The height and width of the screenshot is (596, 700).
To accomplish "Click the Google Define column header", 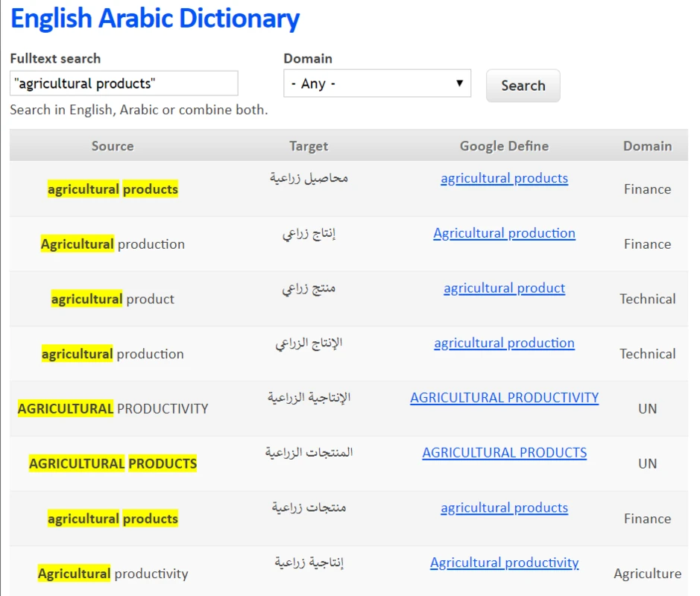I will click(x=505, y=146).
